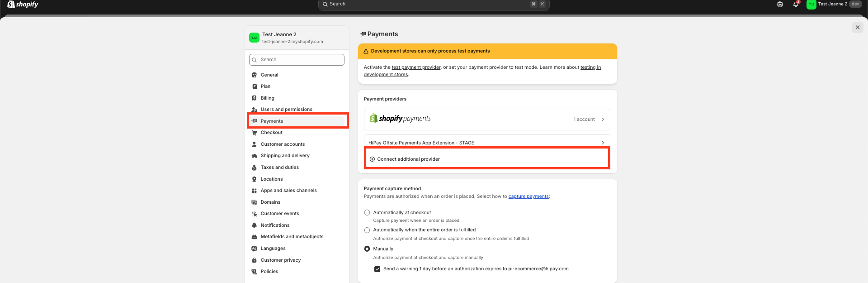Click the Billing dollar icon
This screenshot has height=283, width=868.
(254, 98)
